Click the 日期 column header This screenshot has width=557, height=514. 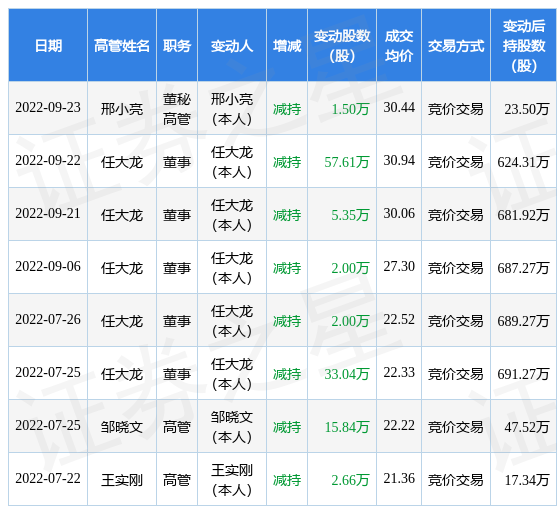(x=48, y=46)
